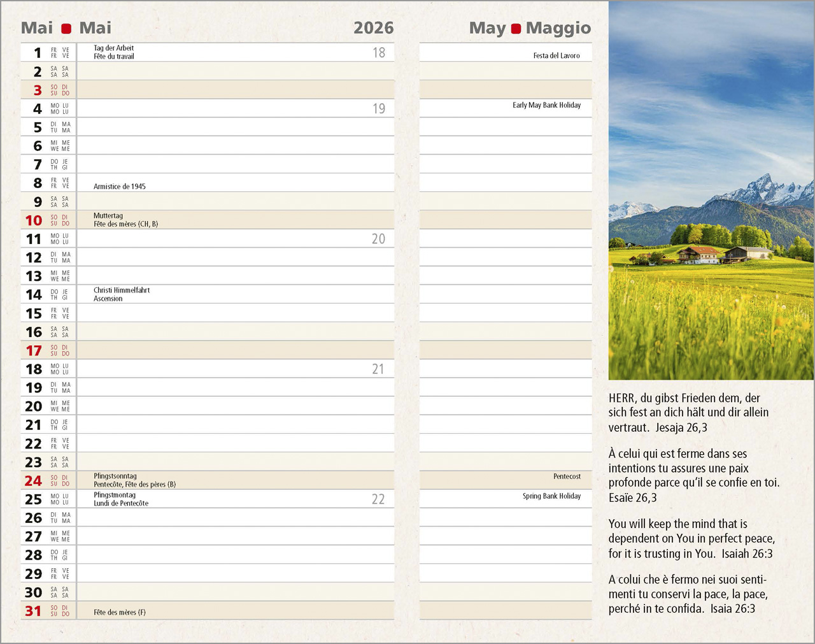Screen dimensions: 815x644
Task: Select the Pfingstsonntag entry on May 24
Action: click(x=115, y=476)
